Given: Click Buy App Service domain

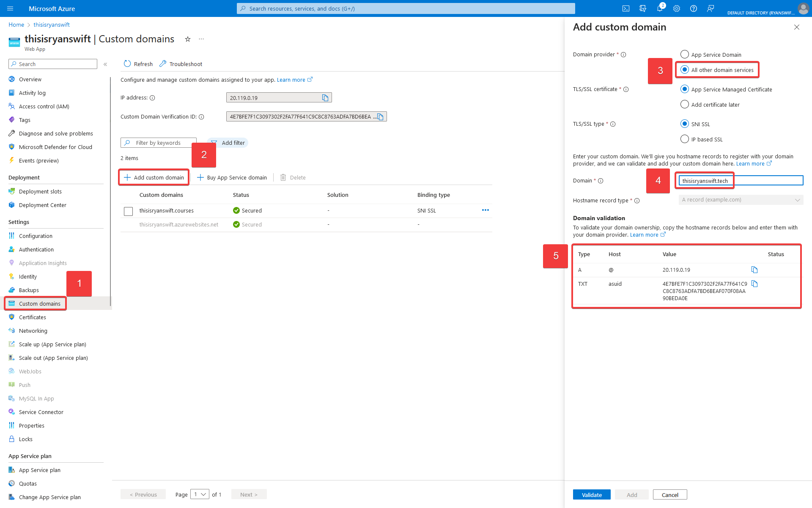Looking at the screenshot, I should 232,177.
